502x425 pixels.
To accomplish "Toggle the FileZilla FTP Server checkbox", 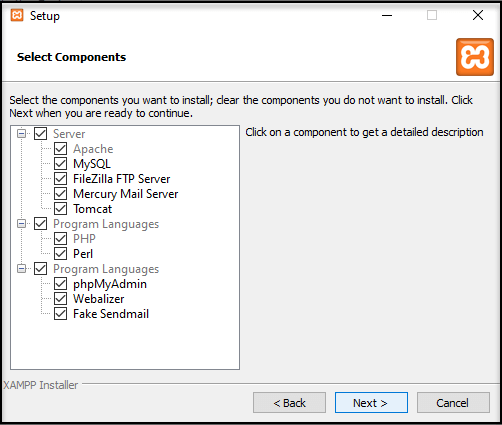I will point(60,179).
